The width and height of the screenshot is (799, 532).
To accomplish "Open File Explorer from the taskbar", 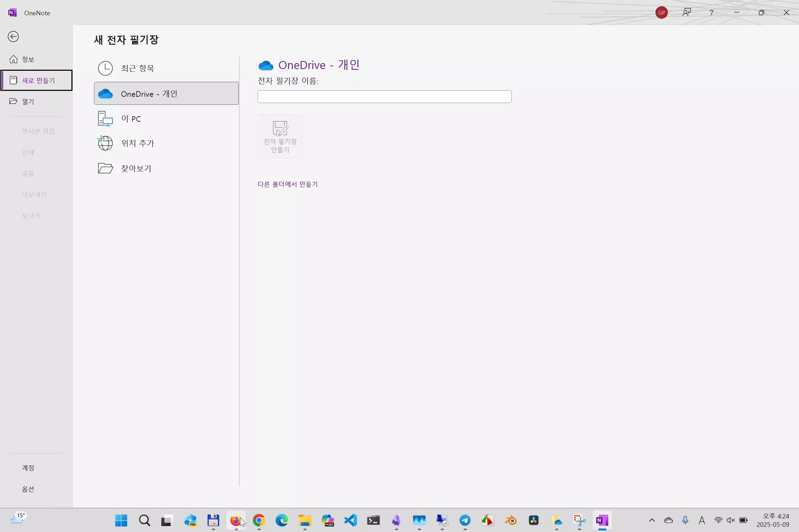I will point(305,521).
